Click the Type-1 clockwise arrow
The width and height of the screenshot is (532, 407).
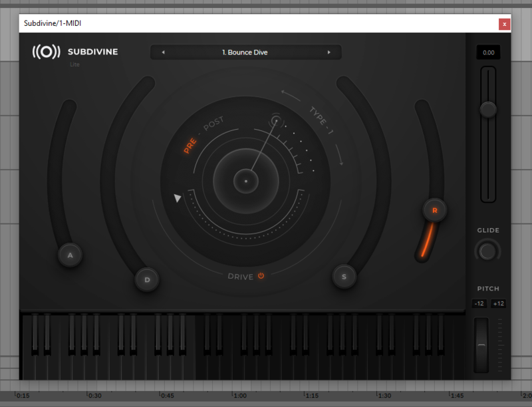[340, 155]
